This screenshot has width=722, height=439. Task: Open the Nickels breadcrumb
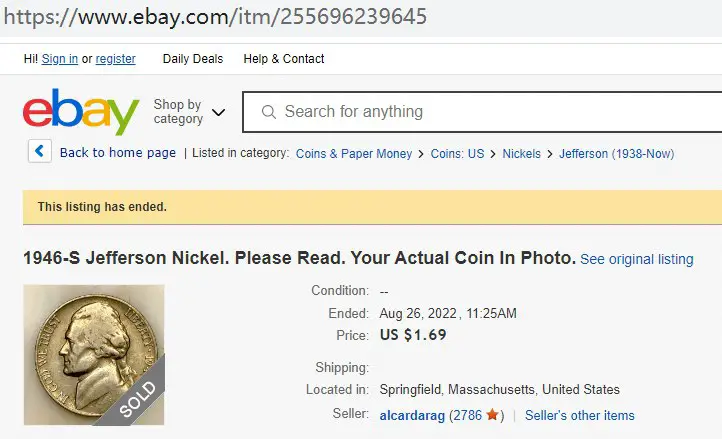[521, 153]
